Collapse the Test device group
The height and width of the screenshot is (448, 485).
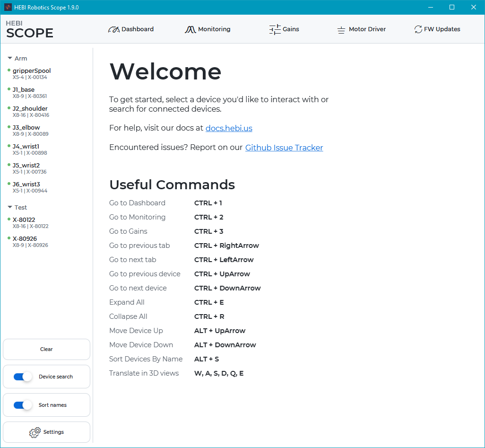click(10, 207)
